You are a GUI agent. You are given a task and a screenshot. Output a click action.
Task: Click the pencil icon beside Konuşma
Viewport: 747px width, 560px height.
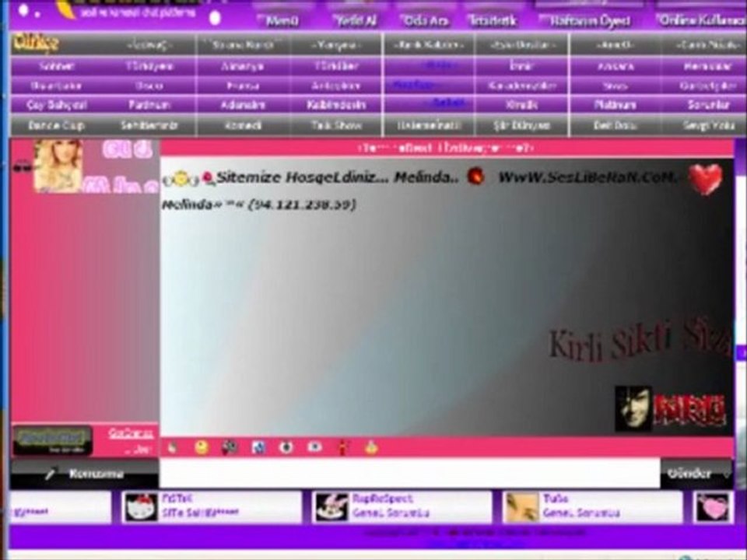click(50, 474)
